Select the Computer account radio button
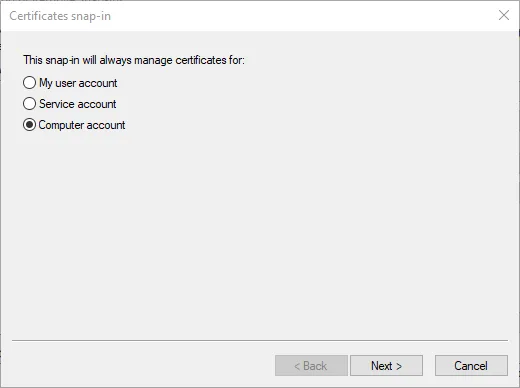This screenshot has width=520, height=388. (29, 125)
